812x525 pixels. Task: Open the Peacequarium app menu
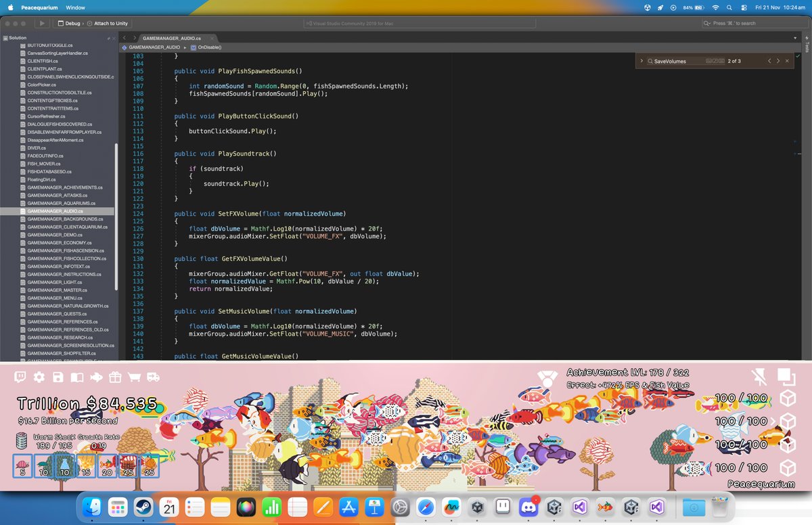40,7
